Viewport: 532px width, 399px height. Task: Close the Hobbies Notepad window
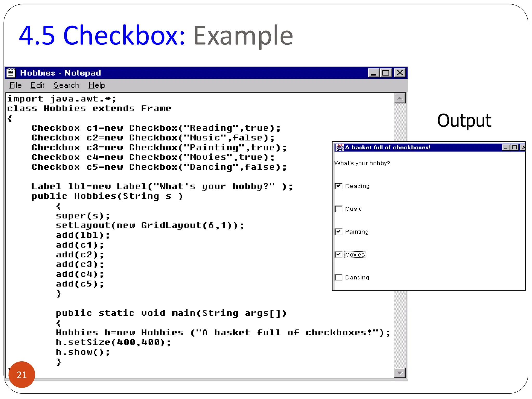tap(400, 73)
